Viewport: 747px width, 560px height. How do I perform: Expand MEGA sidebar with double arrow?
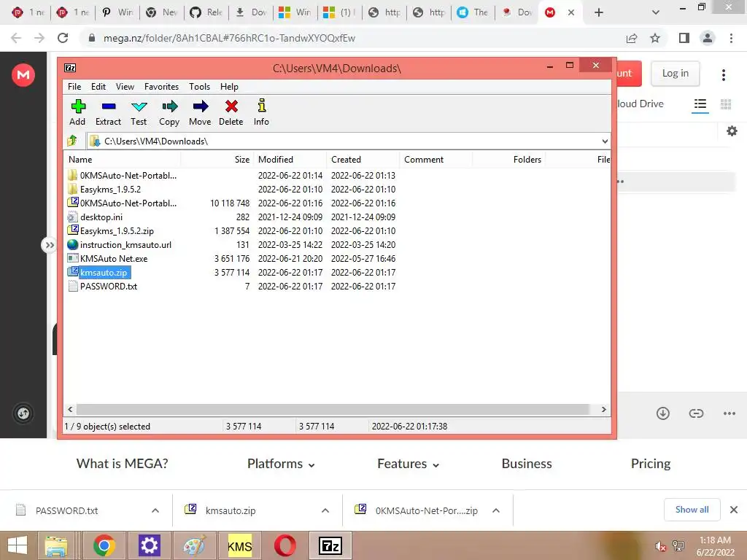49,245
